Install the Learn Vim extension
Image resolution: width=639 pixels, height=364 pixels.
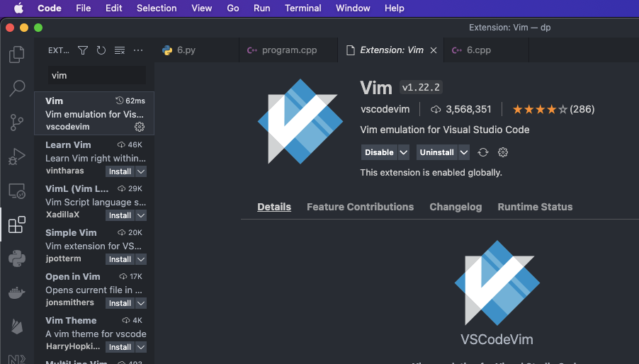[120, 171]
